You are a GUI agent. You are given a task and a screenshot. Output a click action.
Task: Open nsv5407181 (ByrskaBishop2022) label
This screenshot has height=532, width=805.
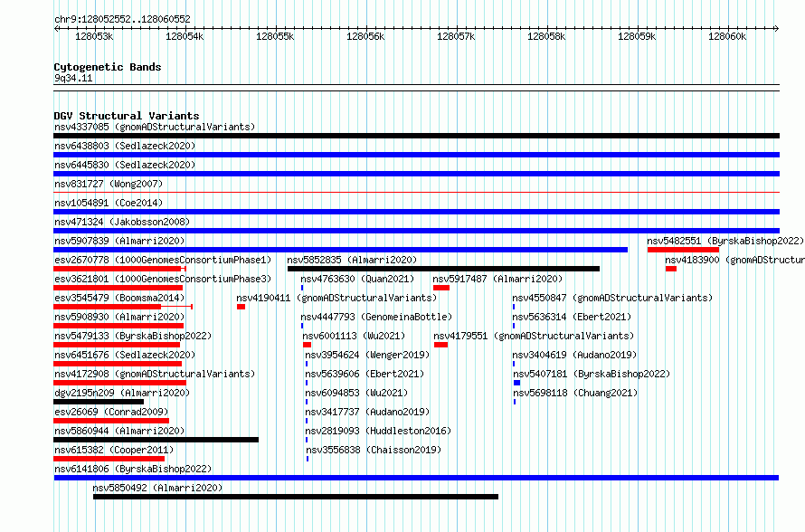[592, 374]
